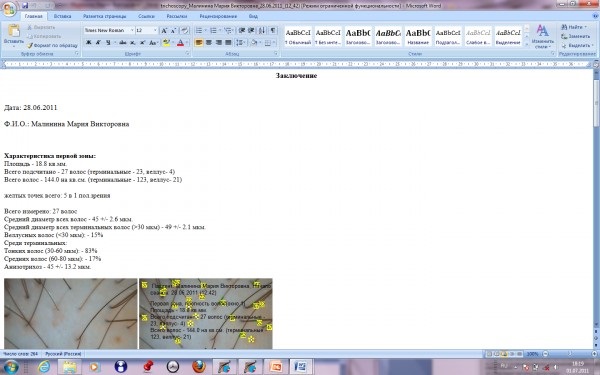Switch to the Вставка ribbon tab

[62, 16]
